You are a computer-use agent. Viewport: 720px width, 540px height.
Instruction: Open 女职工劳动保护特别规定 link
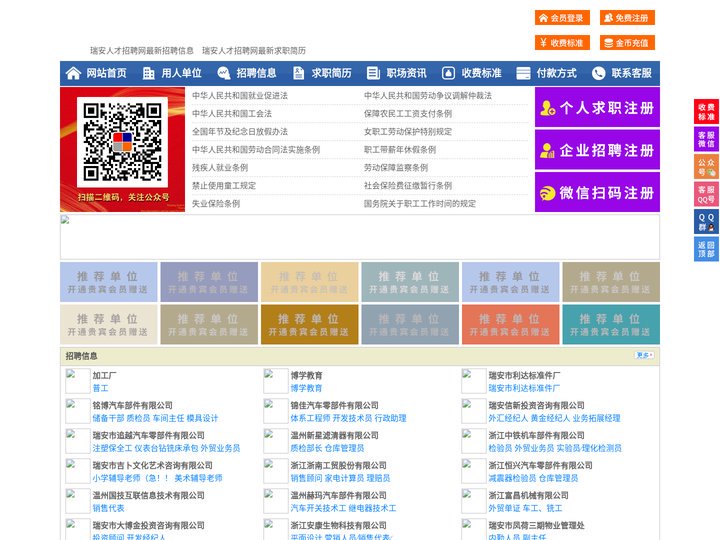click(408, 131)
